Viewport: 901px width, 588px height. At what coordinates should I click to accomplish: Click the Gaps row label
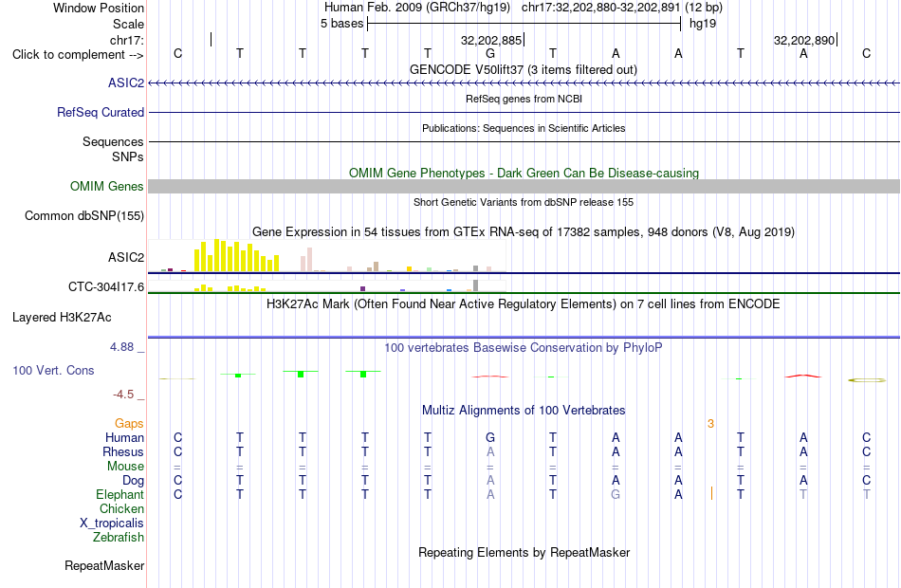point(129,424)
